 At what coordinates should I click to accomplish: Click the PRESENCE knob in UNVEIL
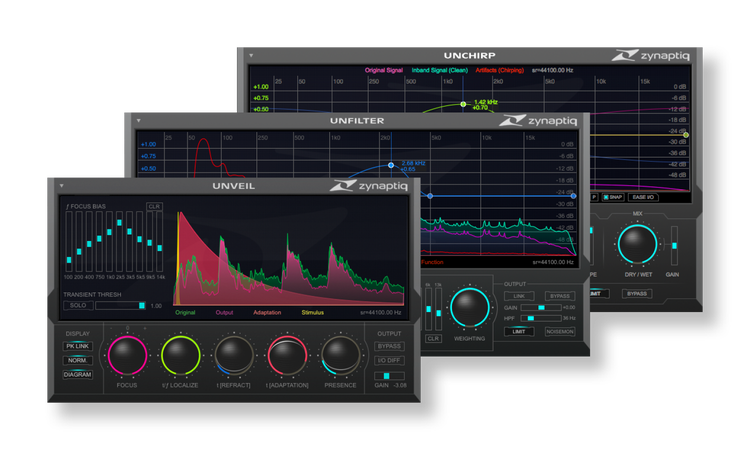(x=340, y=355)
